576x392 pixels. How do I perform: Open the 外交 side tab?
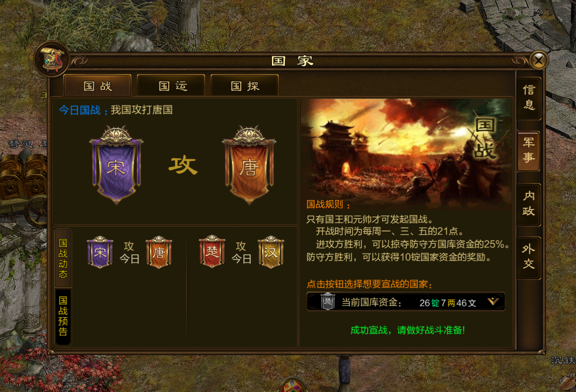point(529,257)
